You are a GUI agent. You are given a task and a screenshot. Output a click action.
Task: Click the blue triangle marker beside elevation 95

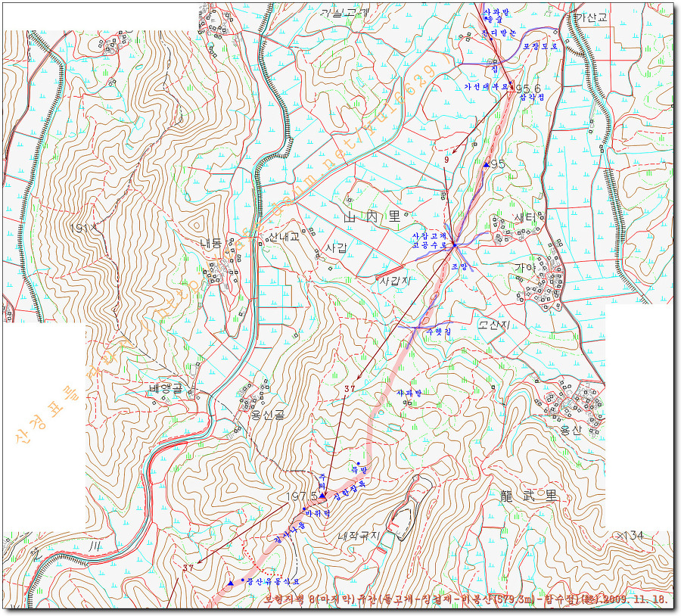tap(487, 165)
